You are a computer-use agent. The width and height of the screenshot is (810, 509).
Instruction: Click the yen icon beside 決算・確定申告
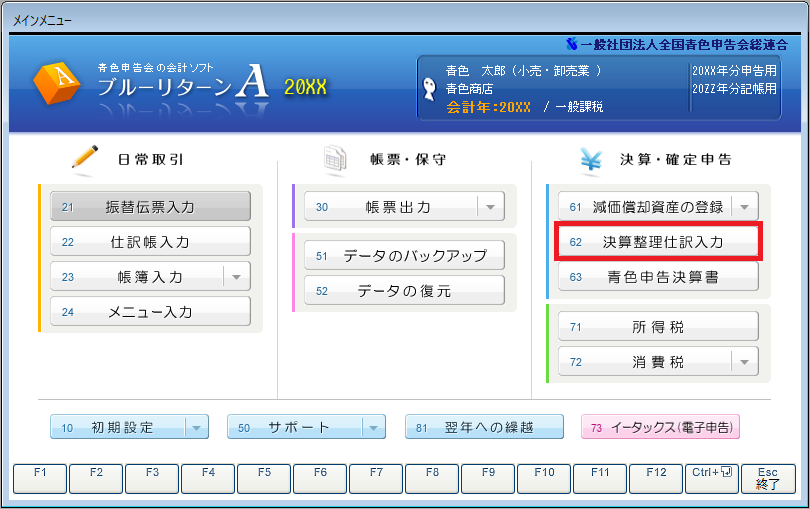pyautogui.click(x=591, y=159)
